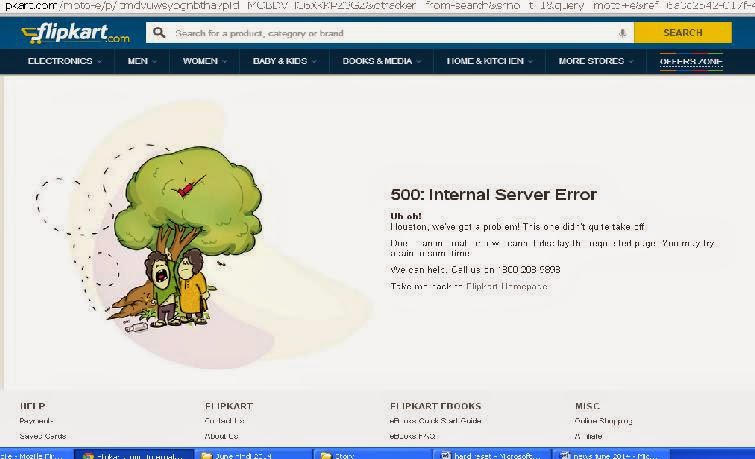Open the Story folder taskbar window
Viewport: 755px width, 459px height.
[x=373, y=455]
